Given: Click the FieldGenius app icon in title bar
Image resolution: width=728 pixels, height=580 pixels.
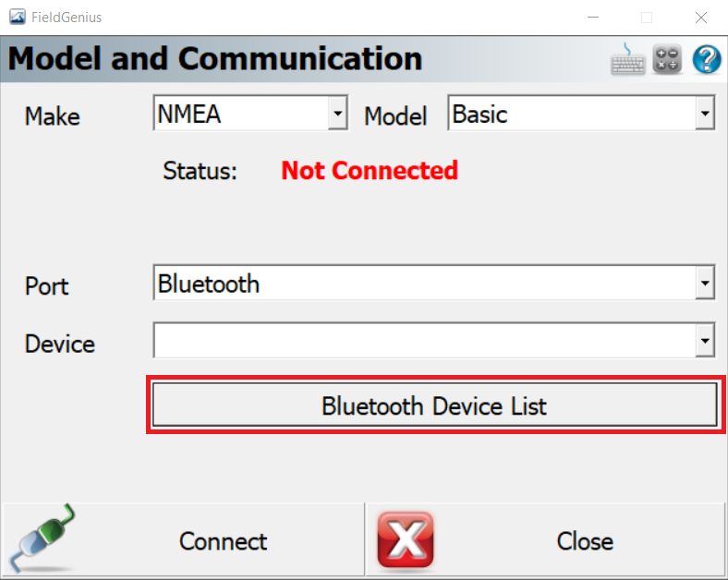Looking at the screenshot, I should pyautogui.click(x=18, y=18).
